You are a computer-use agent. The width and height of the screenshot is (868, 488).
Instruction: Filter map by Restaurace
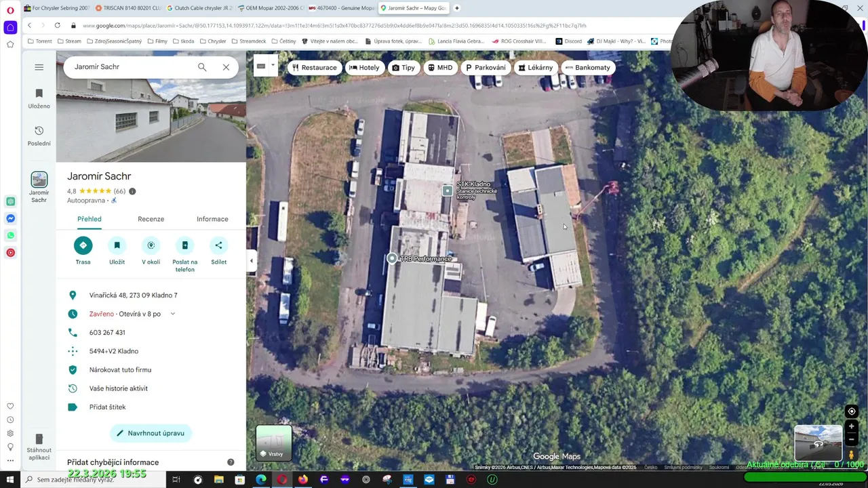click(314, 68)
